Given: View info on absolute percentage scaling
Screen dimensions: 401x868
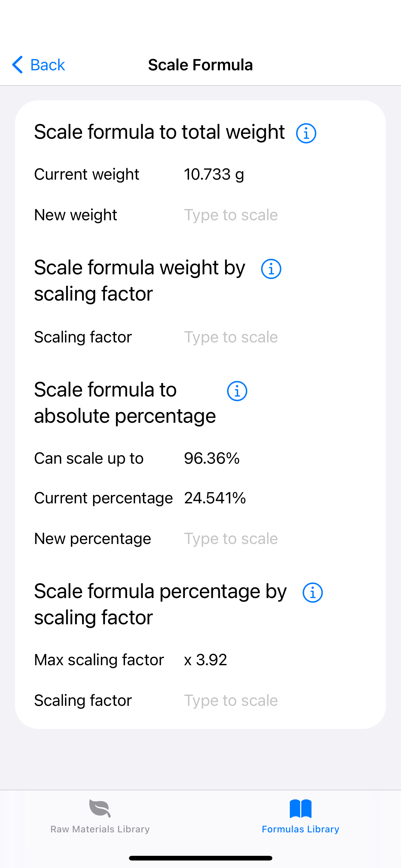Looking at the screenshot, I should [x=237, y=391].
